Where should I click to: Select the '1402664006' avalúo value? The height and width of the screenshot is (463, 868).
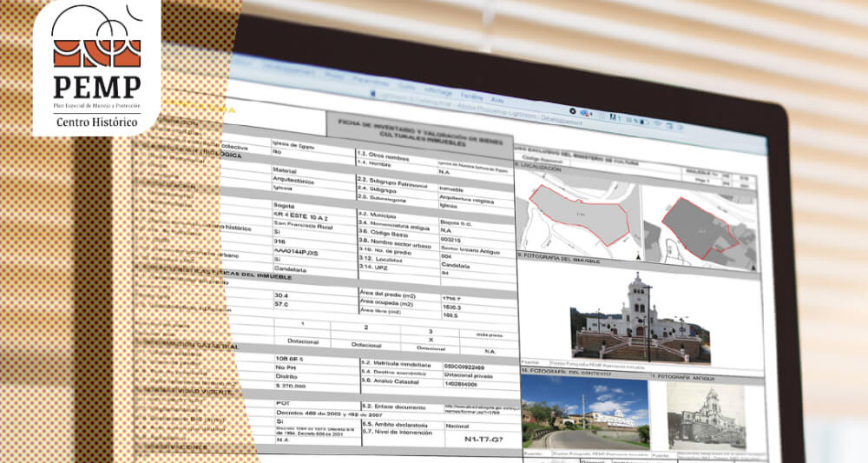461,383
